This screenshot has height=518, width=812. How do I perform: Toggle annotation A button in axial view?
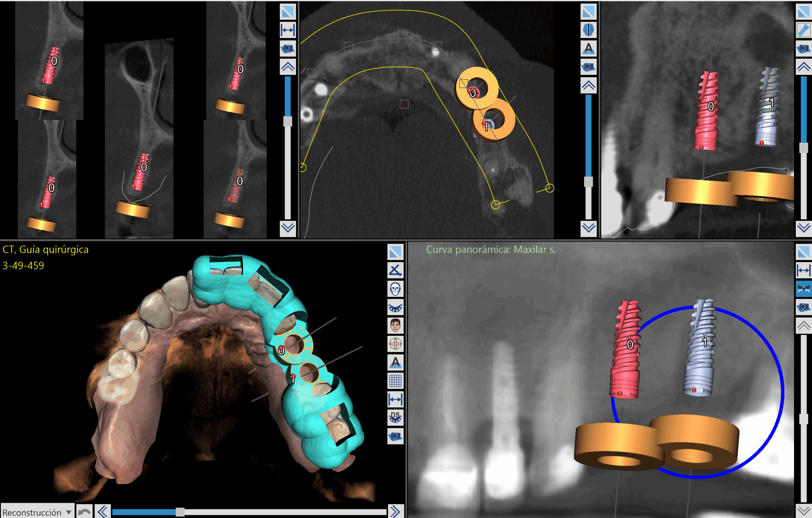point(588,48)
